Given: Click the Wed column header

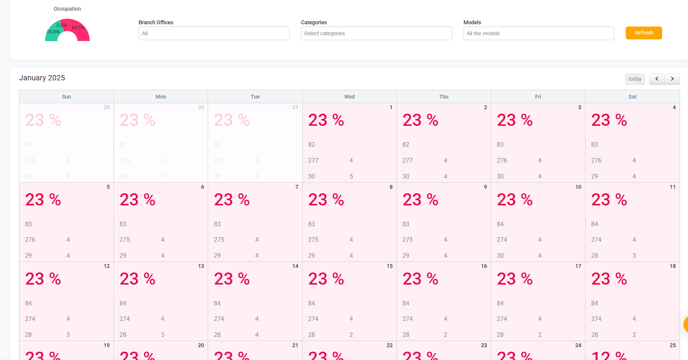Looking at the screenshot, I should point(349,97).
